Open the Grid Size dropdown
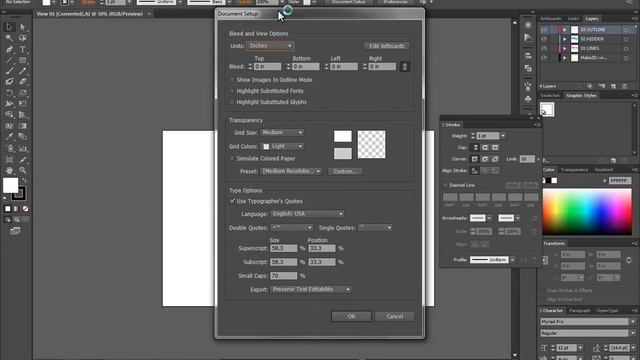The height and width of the screenshot is (360, 640). [x=282, y=133]
